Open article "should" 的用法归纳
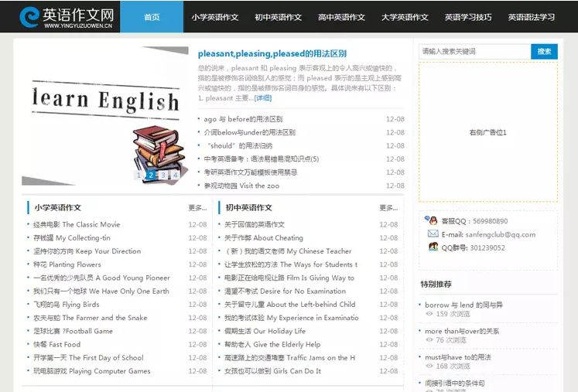The image size is (578, 392). 240,145
